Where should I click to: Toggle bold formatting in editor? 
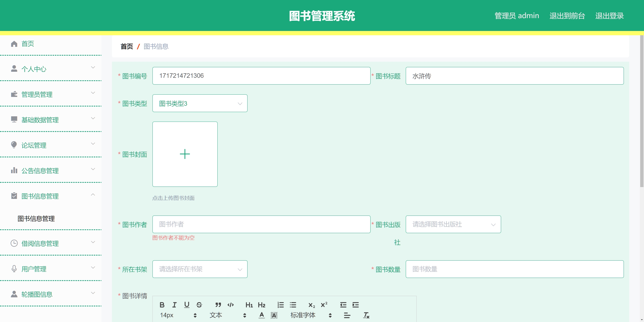162,305
